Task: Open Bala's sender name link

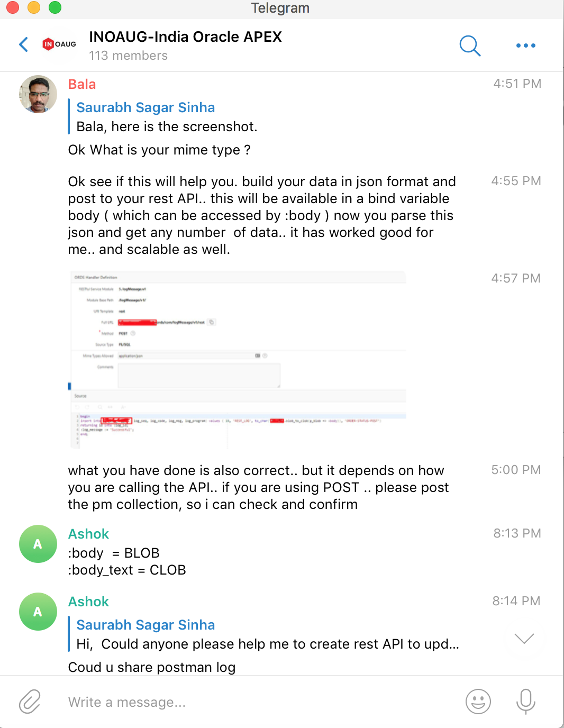Action: [x=82, y=85]
